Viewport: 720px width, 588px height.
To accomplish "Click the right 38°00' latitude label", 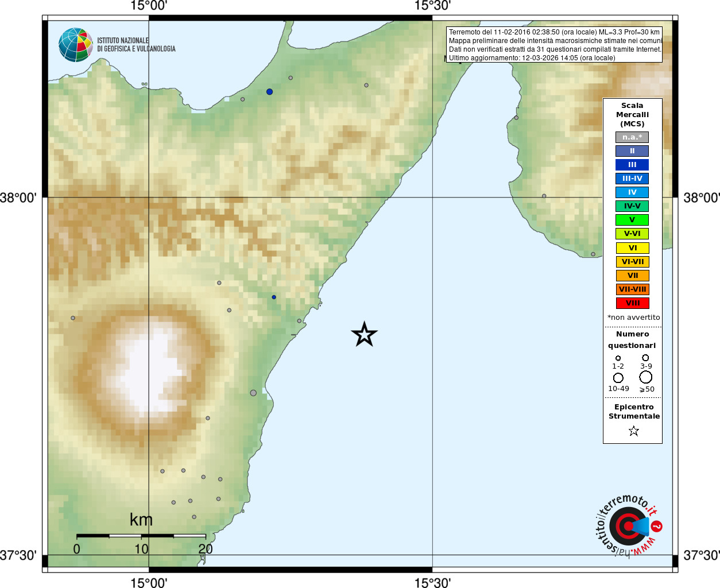I will point(702,198).
